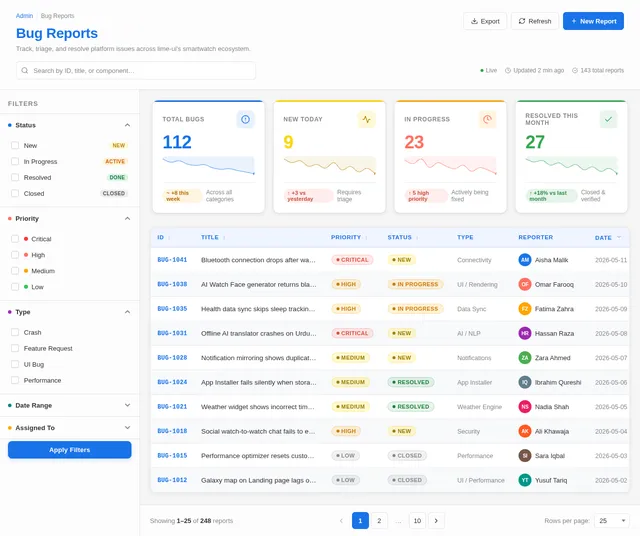Viewport: 640px width, 536px height.
Task: Expand the Assigned To filter section
Action: 127,428
